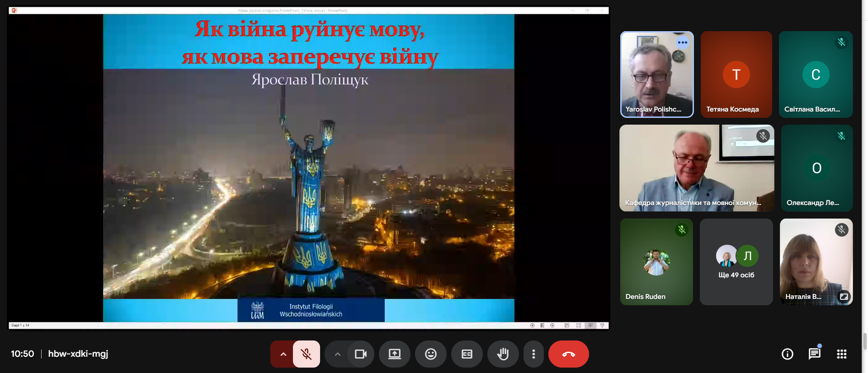This screenshot has width=868, height=373.
Task: Click Denis Ruden's profile avatar
Action: tap(656, 262)
